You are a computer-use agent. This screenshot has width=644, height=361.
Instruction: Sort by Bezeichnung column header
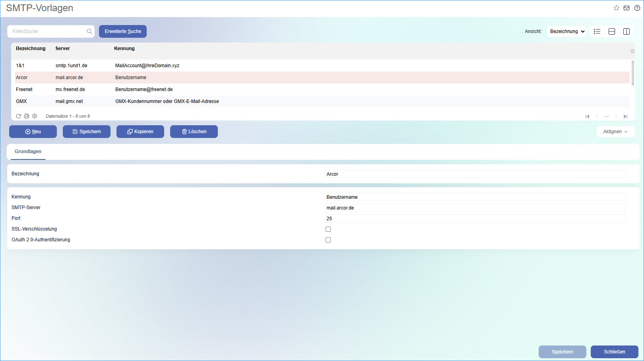click(31, 49)
